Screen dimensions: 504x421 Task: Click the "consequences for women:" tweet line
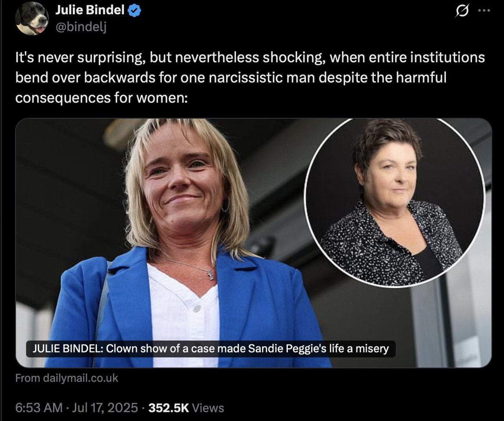click(x=102, y=98)
